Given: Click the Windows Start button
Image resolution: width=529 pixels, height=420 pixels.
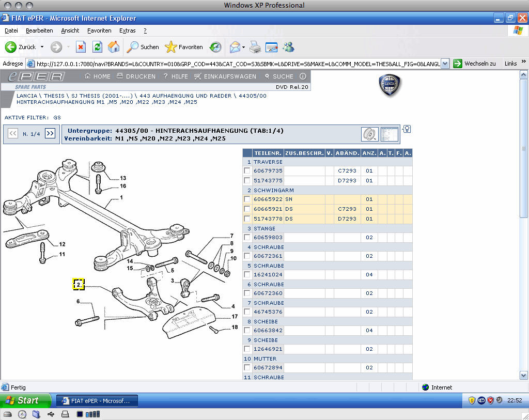Looking at the screenshot, I should [x=25, y=400].
